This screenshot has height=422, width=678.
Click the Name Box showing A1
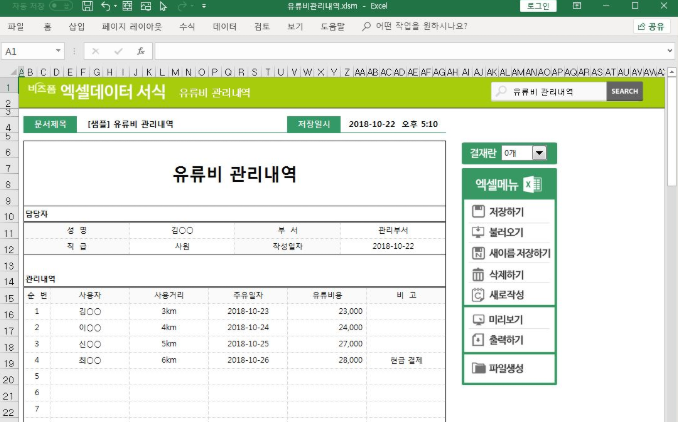(x=28, y=51)
